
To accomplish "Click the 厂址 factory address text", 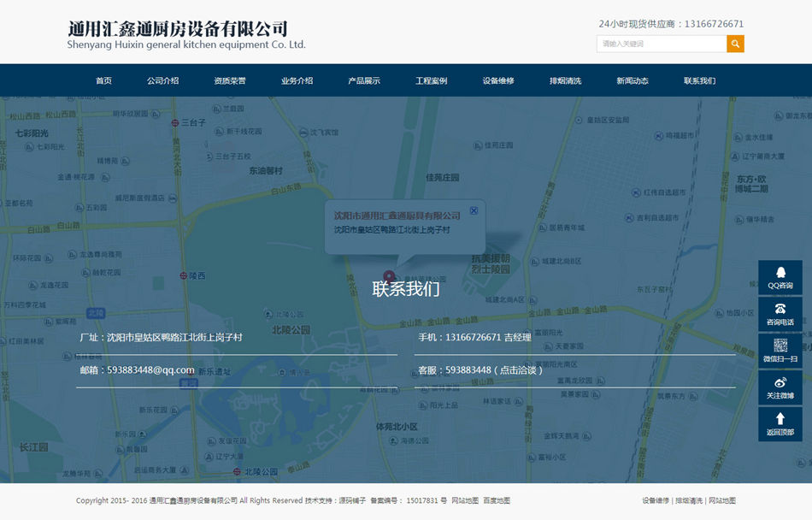I will click(x=161, y=337).
